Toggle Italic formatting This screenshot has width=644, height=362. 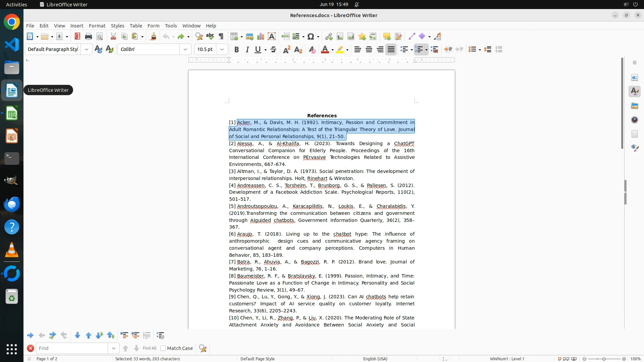click(247, 50)
